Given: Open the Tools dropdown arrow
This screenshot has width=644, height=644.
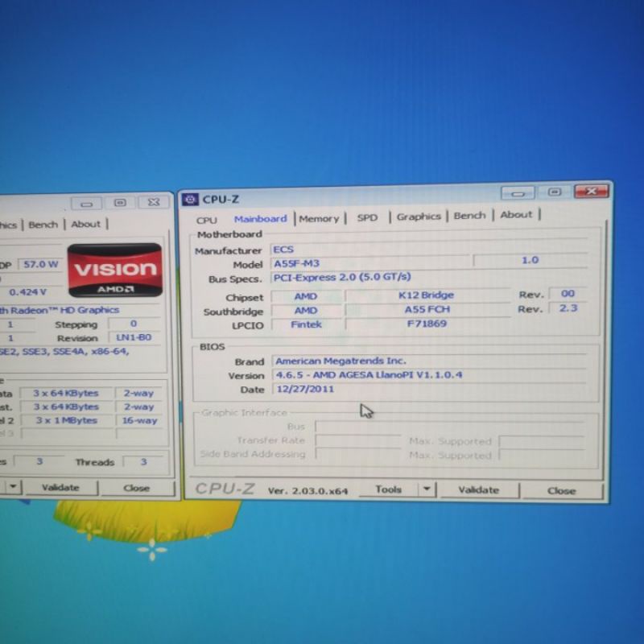Looking at the screenshot, I should tap(427, 489).
